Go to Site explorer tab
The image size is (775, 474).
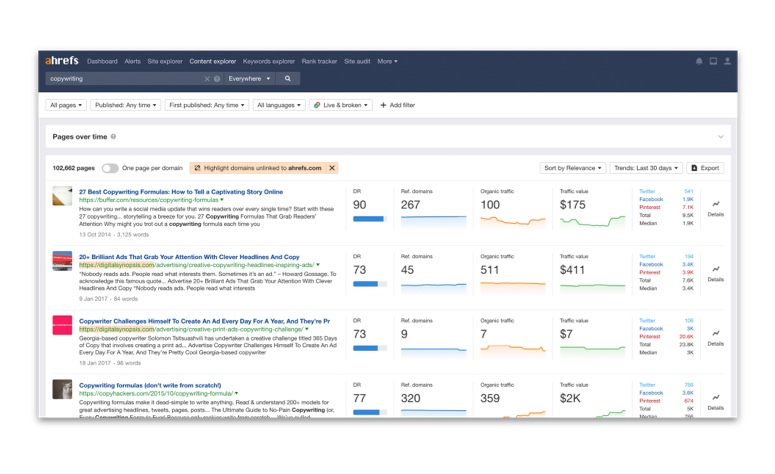165,61
